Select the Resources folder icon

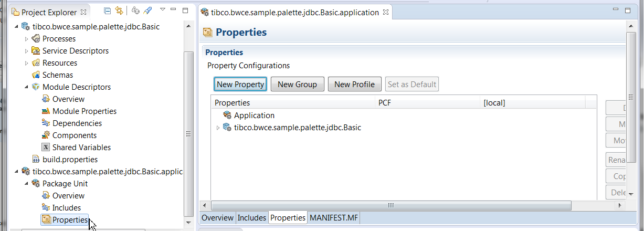tap(36, 63)
